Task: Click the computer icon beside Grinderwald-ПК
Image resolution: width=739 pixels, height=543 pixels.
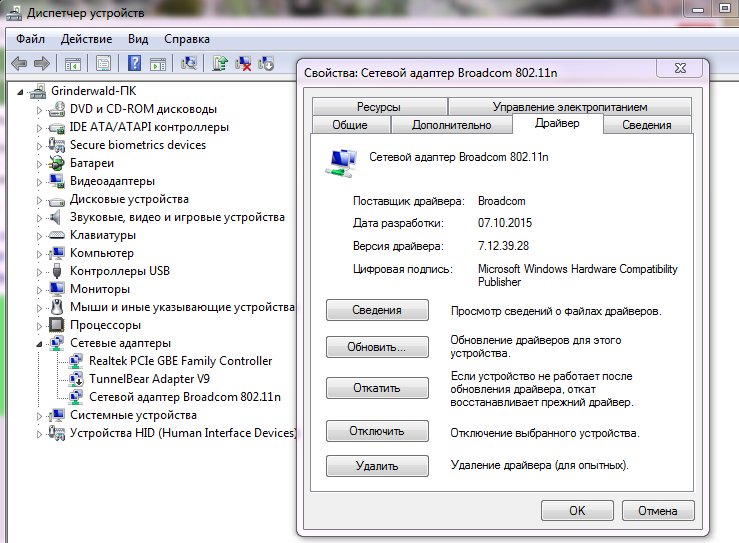Action: pos(38,91)
